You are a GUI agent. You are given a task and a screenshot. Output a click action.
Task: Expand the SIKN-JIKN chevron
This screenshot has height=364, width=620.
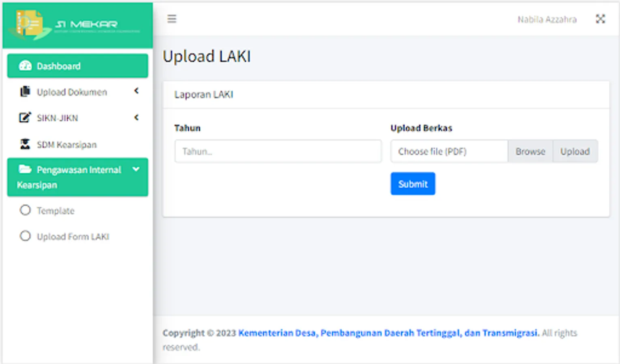[136, 117]
